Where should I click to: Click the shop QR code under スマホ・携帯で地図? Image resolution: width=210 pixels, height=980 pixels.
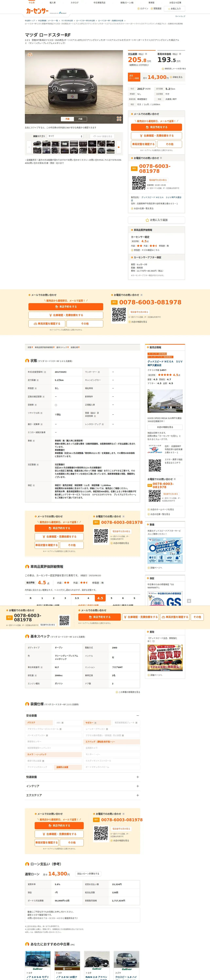[x=155, y=465]
